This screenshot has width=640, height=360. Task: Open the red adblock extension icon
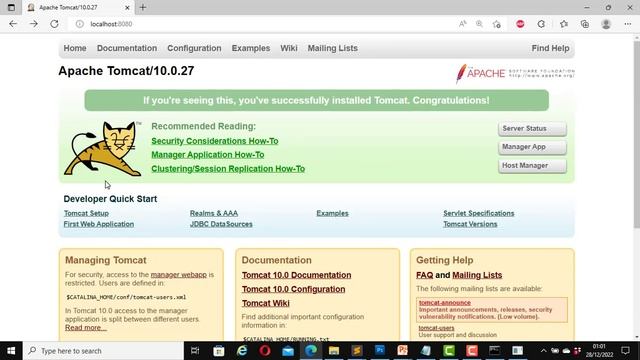520,24
